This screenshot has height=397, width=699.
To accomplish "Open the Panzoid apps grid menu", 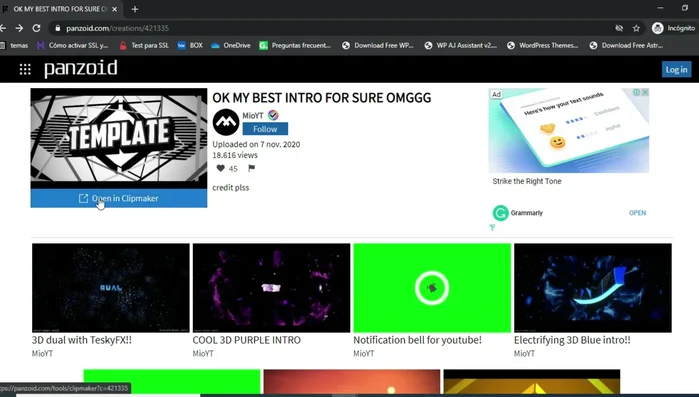I will 25,69.
